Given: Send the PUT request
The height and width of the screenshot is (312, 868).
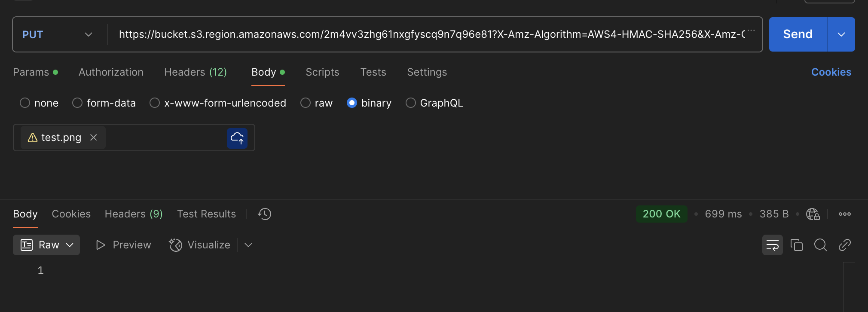Looking at the screenshot, I should click(798, 34).
